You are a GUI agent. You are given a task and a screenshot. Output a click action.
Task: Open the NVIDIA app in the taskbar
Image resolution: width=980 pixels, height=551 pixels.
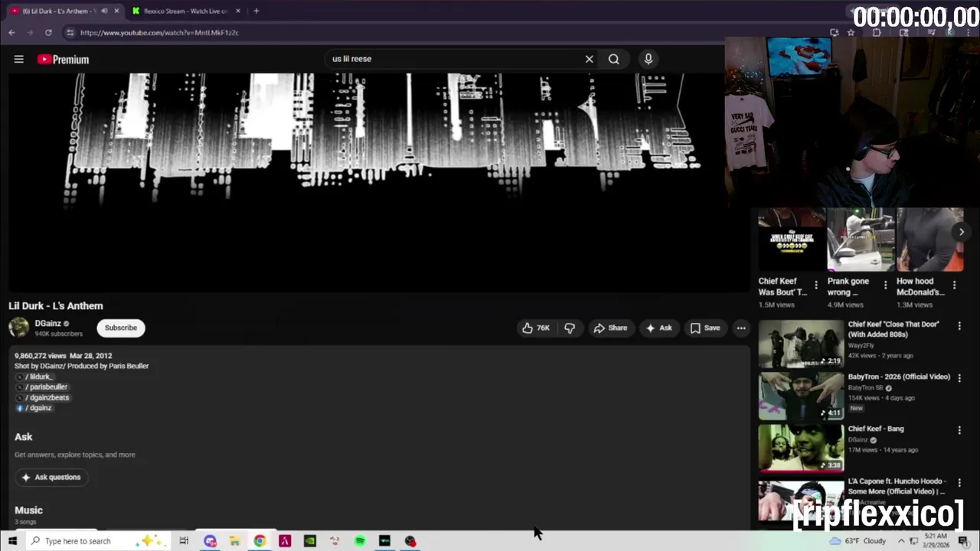pos(309,541)
